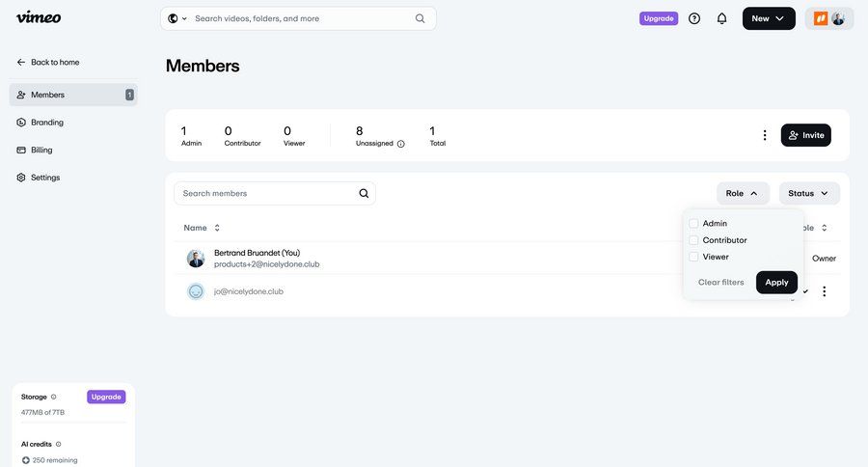Image resolution: width=868 pixels, height=467 pixels.
Task: Open the three-dot menu for jo@nicelydone.club
Action: tap(824, 291)
